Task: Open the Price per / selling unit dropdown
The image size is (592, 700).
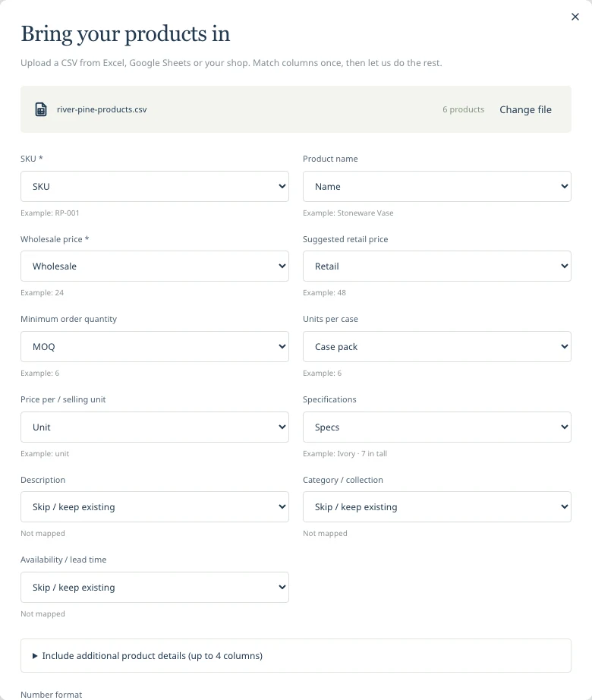Action: 155,427
